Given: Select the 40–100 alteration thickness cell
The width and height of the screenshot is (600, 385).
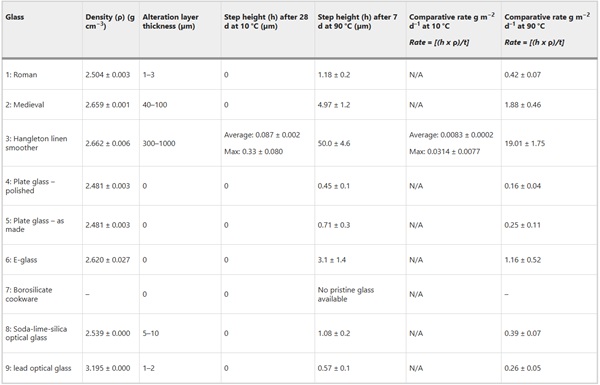Looking at the screenshot, I should 155,105.
